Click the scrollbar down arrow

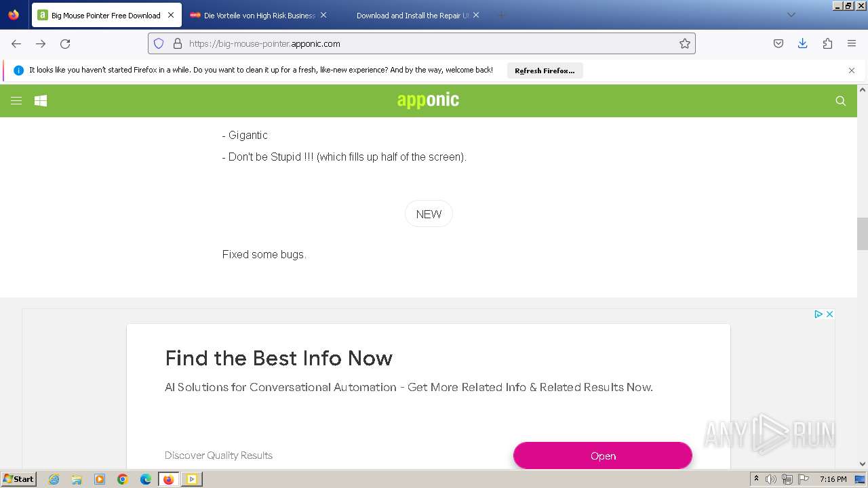(863, 464)
